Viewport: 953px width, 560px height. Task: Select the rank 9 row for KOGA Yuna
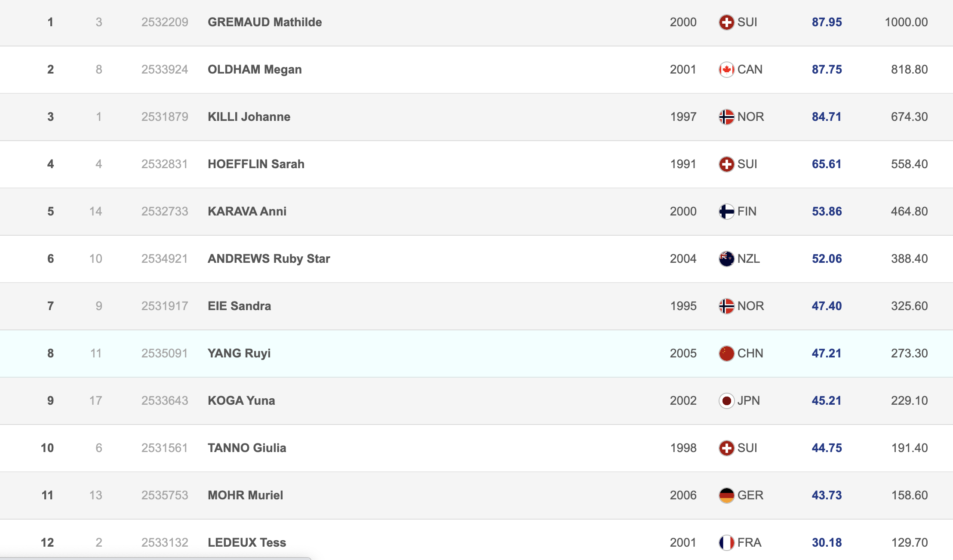tap(50, 401)
